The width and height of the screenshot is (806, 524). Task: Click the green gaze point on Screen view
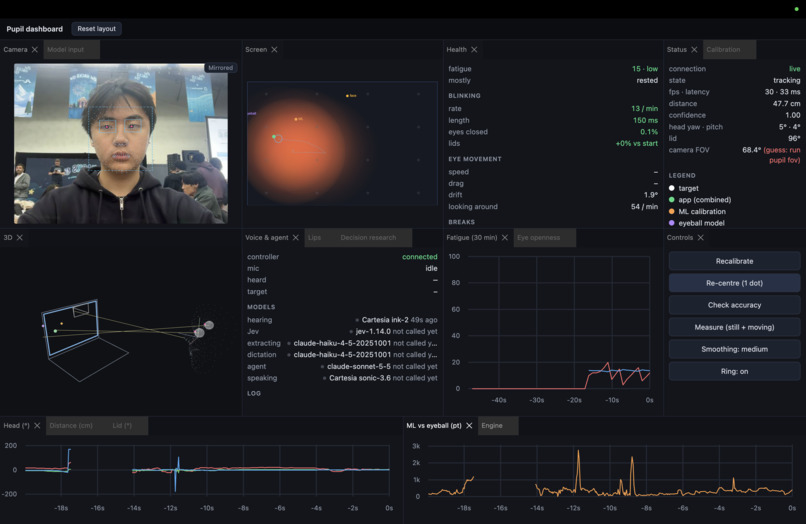pyautogui.click(x=274, y=137)
